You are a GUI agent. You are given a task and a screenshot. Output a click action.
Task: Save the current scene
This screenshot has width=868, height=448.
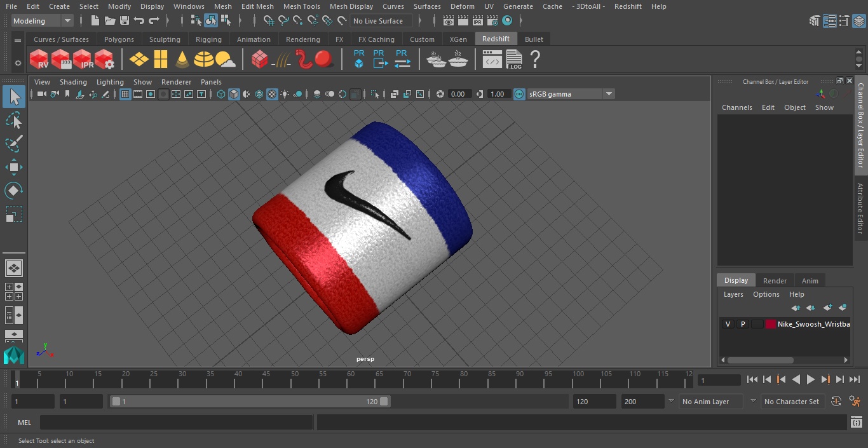125,21
